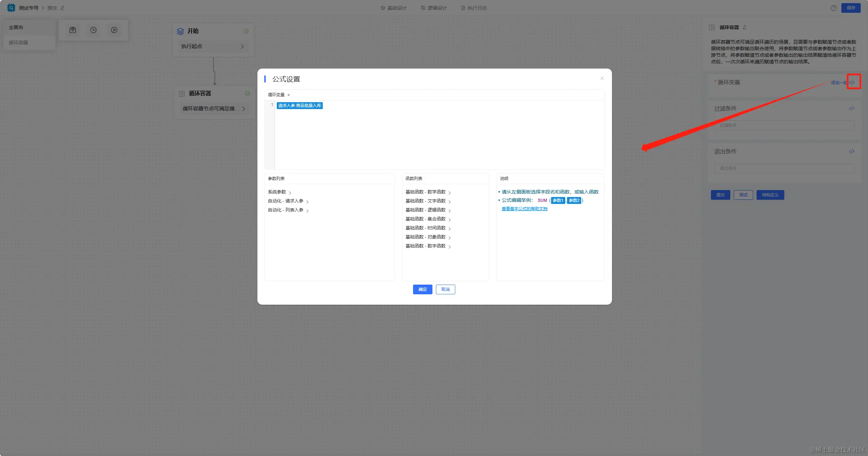Switch to 执行日志 tab
Viewport: 868px width, 456px height.
(474, 8)
